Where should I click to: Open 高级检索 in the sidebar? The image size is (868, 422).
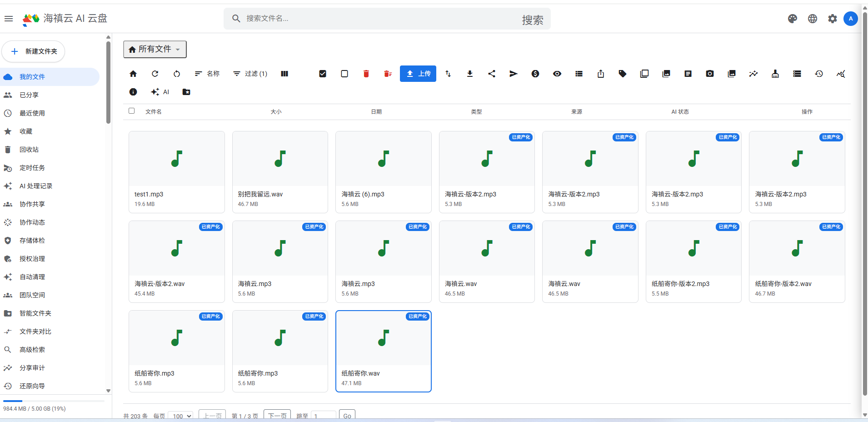click(x=32, y=350)
